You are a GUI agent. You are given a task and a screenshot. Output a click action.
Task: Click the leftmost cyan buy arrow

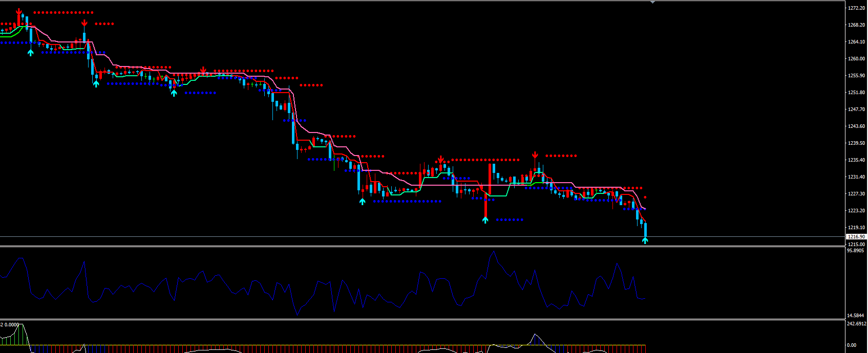(x=31, y=52)
